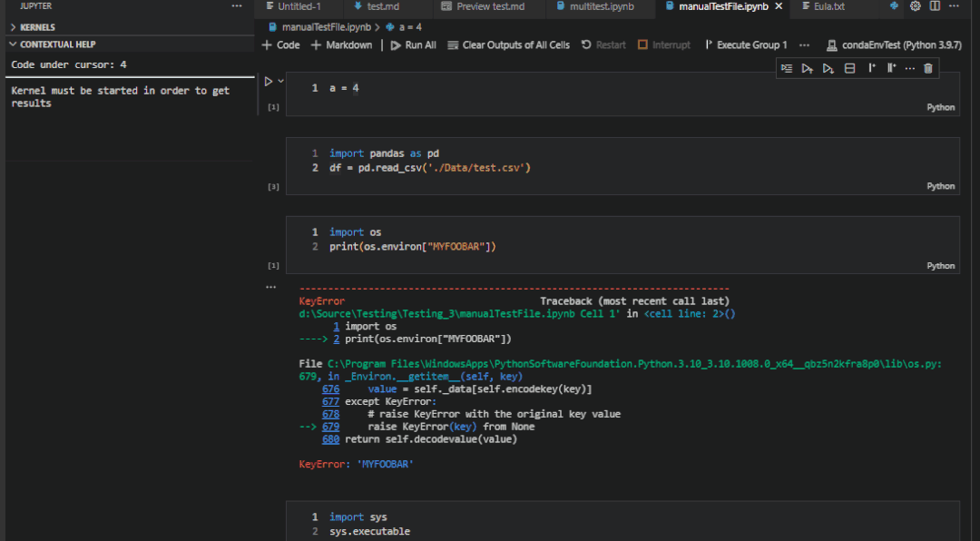Add a new Markdown cell
The width and height of the screenshot is (980, 541).
tap(341, 44)
